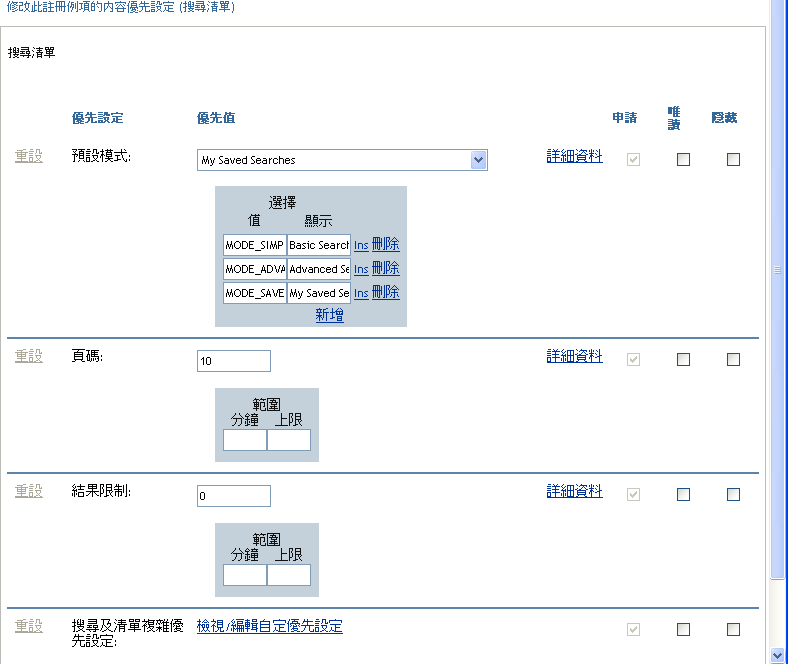Click 優先設定 column header
Image resolution: width=788 pixels, height=664 pixels.
coord(97,118)
